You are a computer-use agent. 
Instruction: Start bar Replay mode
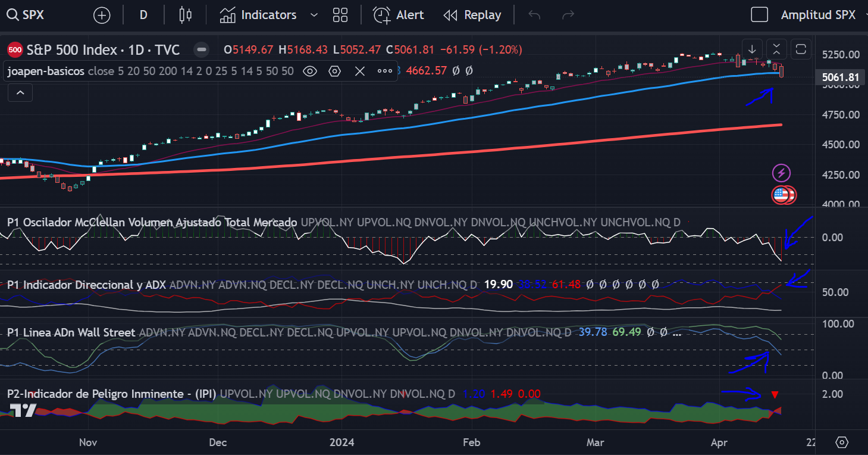click(x=473, y=15)
